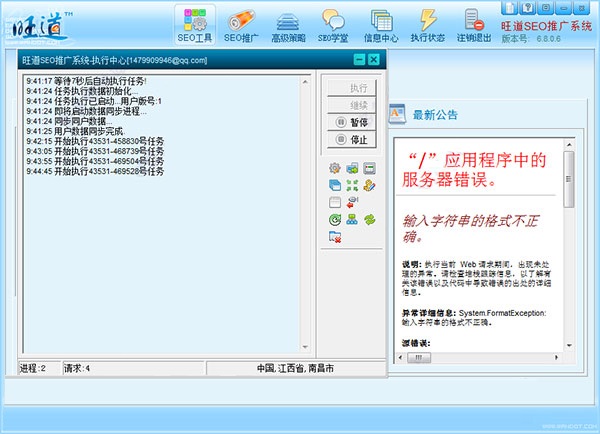The width and height of the screenshot is (600, 434).
Task: Click the 暂停 pause button
Action: (352, 122)
